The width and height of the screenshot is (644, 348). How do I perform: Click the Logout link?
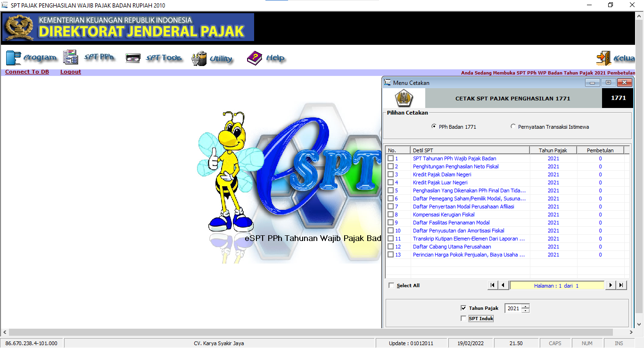(71, 72)
